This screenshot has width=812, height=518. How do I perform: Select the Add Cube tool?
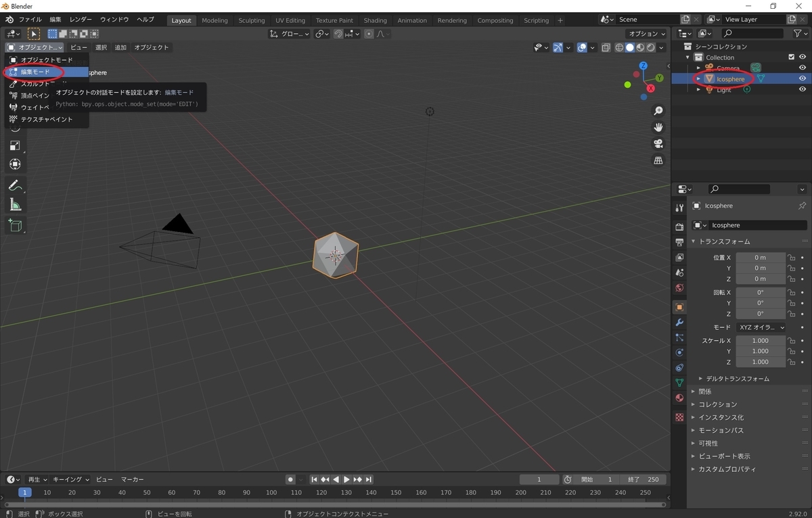(x=15, y=225)
